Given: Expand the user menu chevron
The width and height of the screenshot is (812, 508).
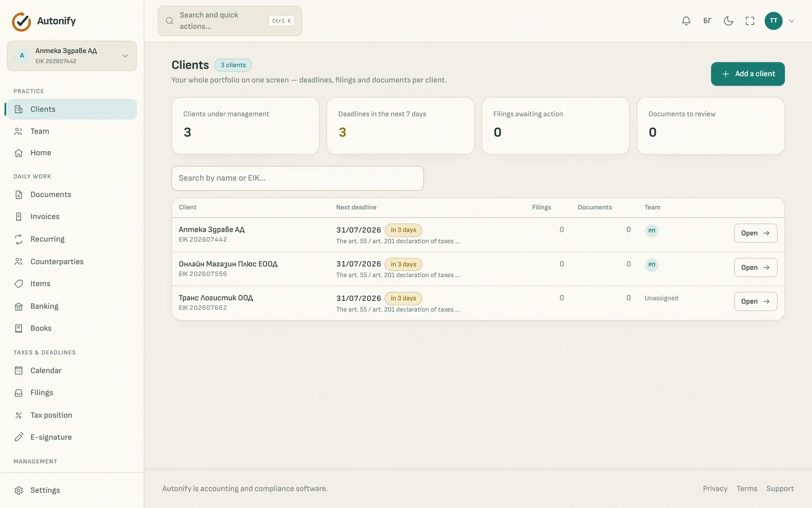Looking at the screenshot, I should pyautogui.click(x=791, y=21).
